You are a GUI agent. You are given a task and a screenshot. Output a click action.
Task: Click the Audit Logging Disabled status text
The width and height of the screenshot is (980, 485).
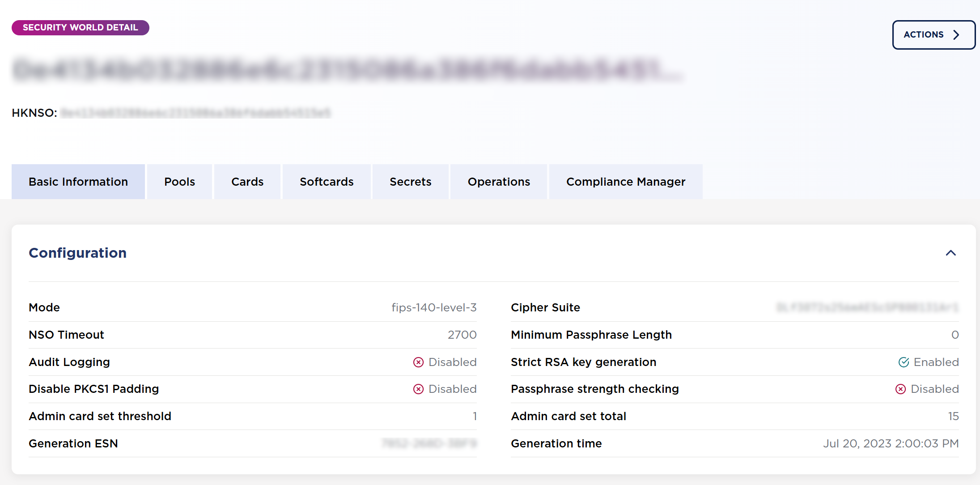pos(452,362)
